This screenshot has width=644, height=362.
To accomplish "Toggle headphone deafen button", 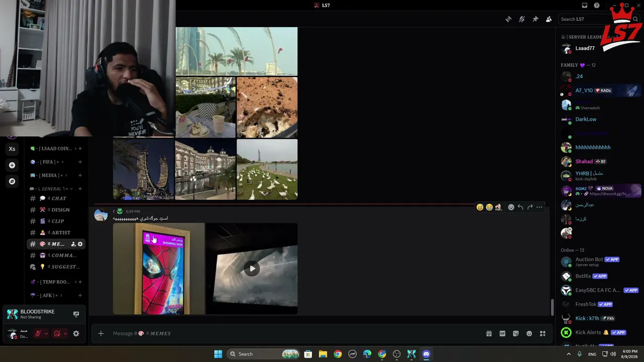I will [x=57, y=333].
